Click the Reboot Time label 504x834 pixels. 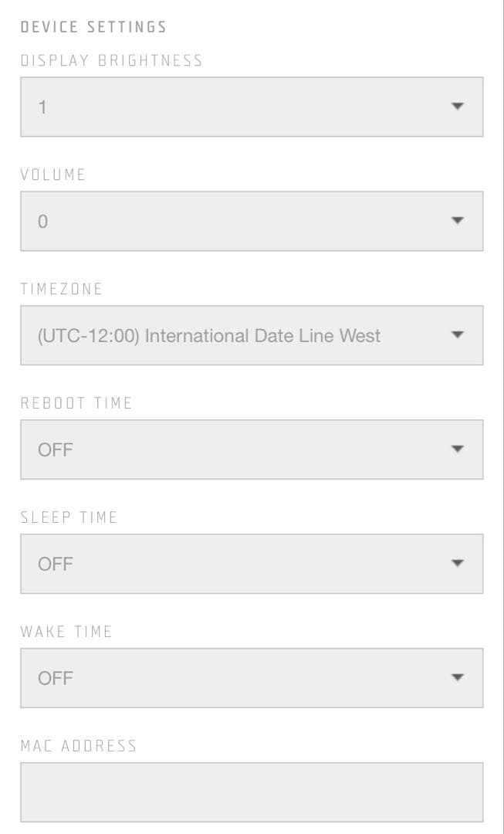click(x=76, y=403)
